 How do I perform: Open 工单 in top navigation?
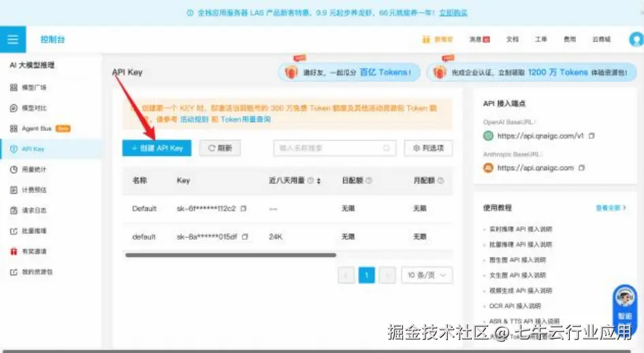541,40
